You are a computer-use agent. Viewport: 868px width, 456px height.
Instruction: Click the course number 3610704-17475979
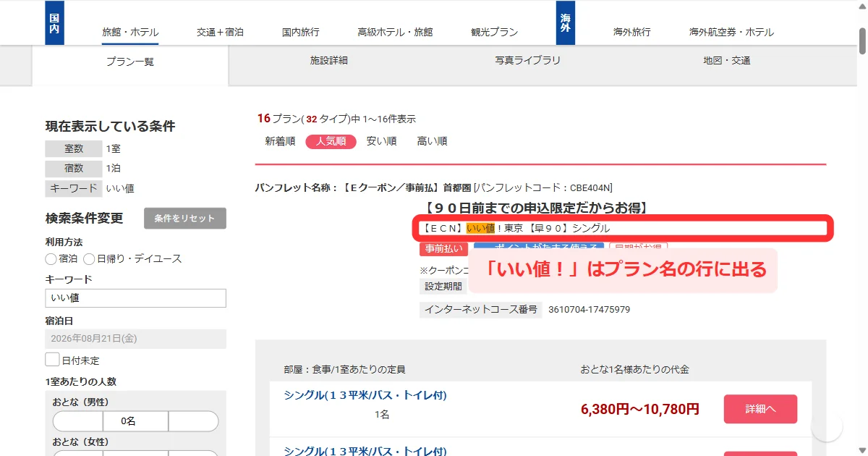[x=589, y=310]
